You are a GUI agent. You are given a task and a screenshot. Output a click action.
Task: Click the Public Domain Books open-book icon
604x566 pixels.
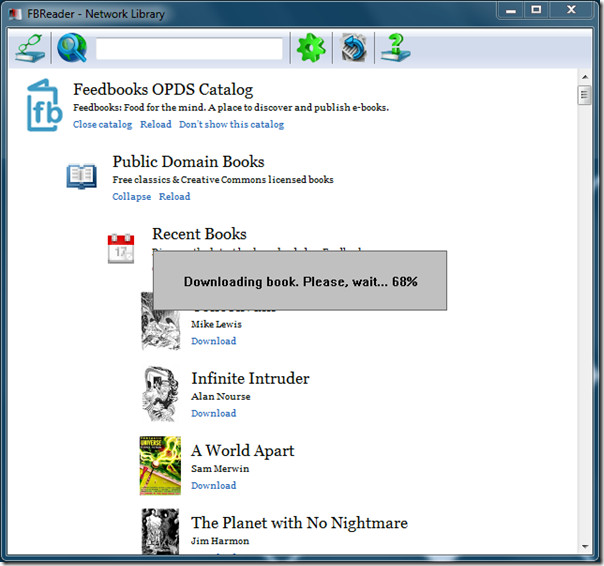[x=81, y=177]
